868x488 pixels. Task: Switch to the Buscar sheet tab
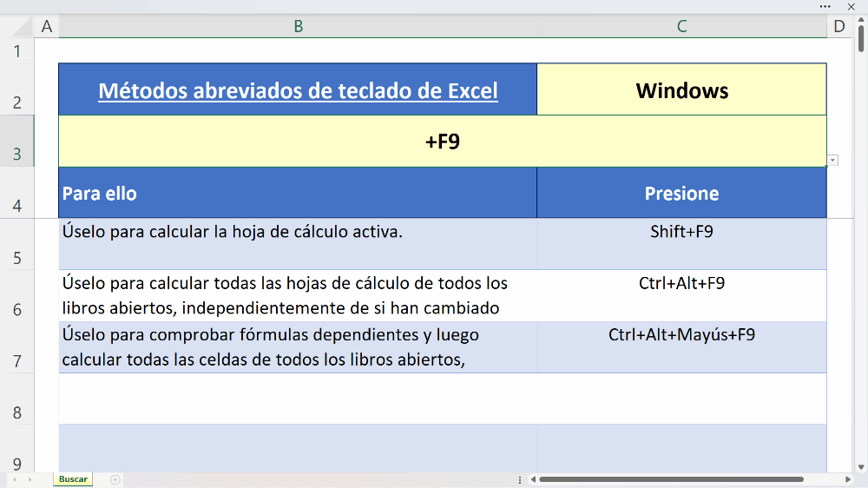click(x=73, y=479)
